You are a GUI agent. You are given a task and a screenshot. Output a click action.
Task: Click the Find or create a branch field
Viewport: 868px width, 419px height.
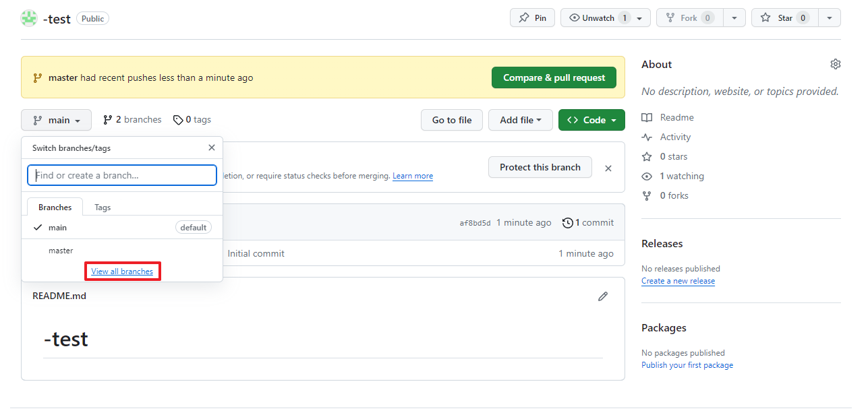click(122, 175)
